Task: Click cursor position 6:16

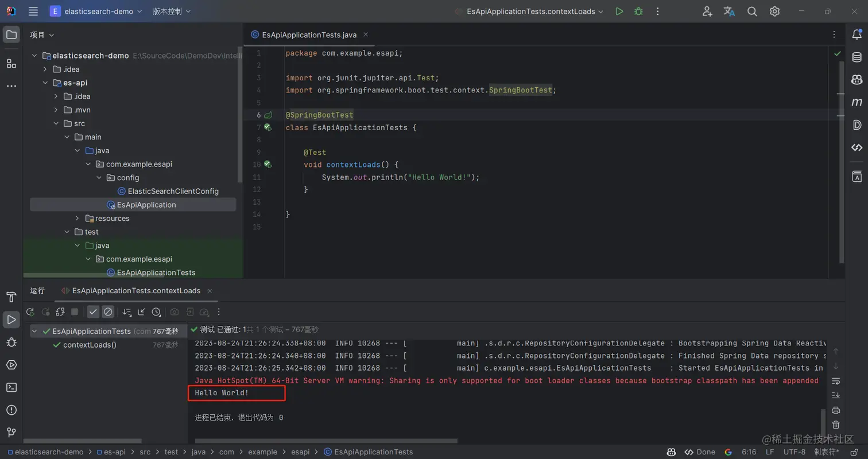Action: coord(749,452)
